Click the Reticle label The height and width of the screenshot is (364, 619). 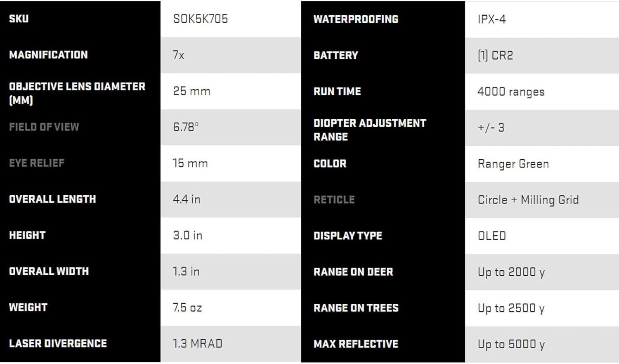[x=334, y=200]
